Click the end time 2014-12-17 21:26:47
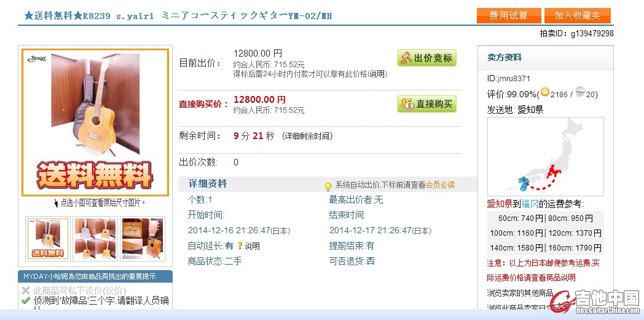644x320 pixels. 371,230
